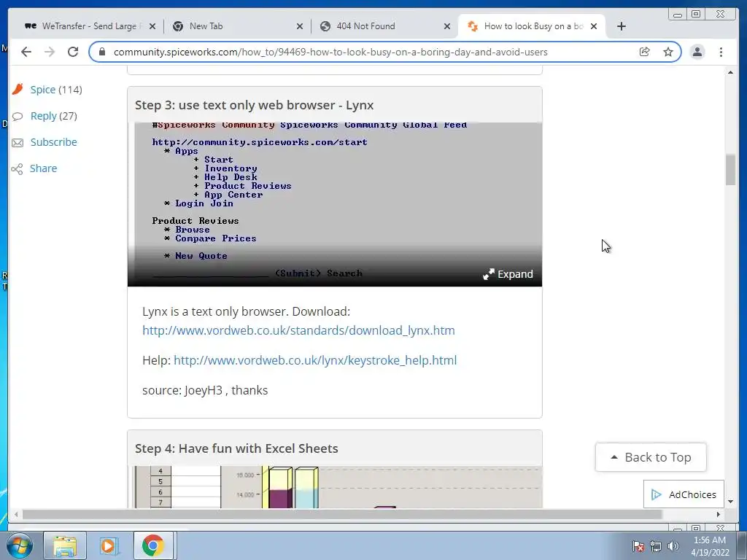
Task: Click the horizontal scrollbar right arrow
Action: click(719, 514)
